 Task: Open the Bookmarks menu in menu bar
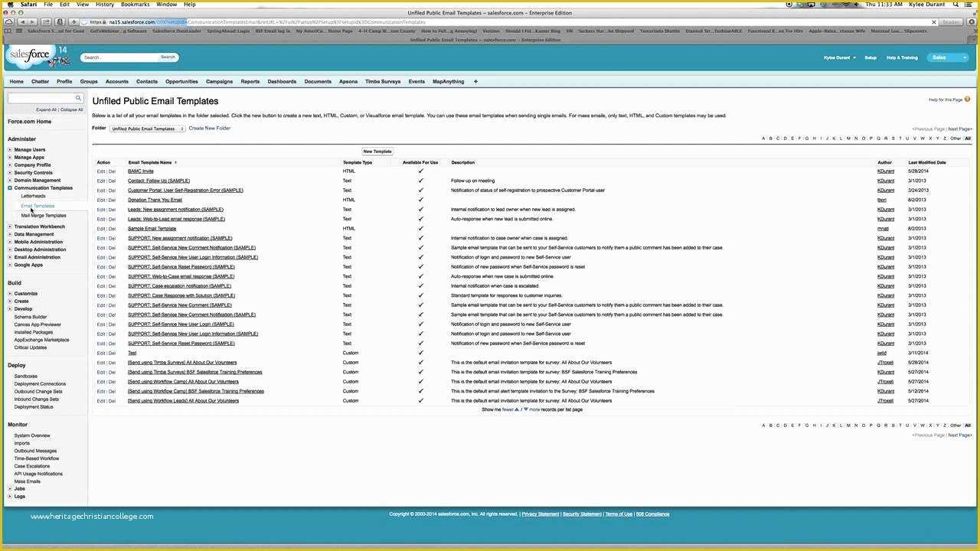click(136, 4)
